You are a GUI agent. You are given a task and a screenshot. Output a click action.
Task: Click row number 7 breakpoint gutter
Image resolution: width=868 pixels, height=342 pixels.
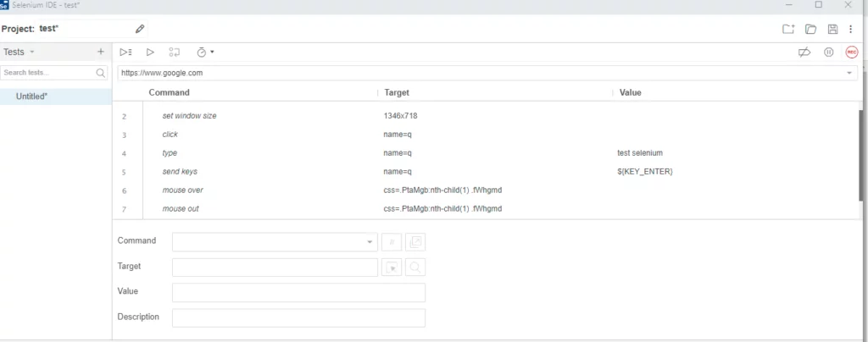(124, 209)
